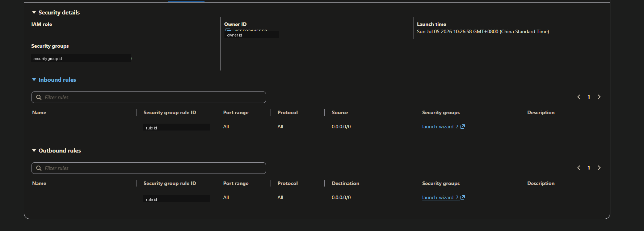This screenshot has width=644, height=231.
Task: Click inbound Port range column header
Action: pyautogui.click(x=236, y=112)
